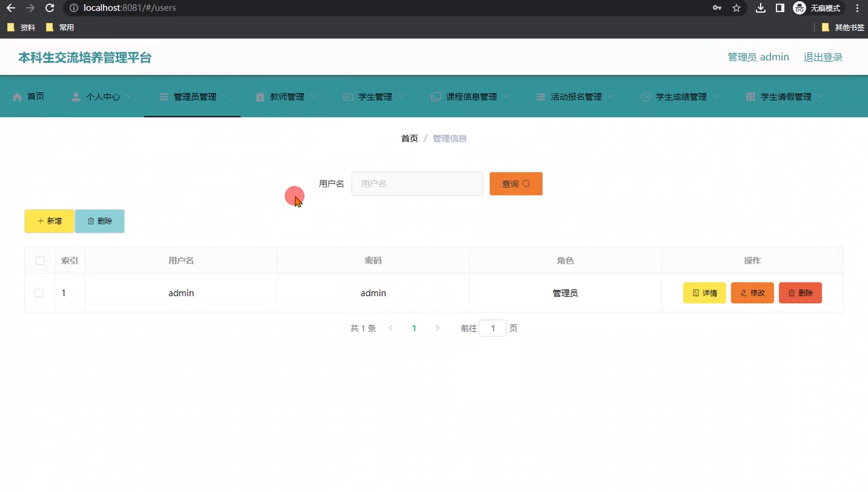Expand 学生成绩管理 dropdown chevron
This screenshot has height=492, width=868.
pos(715,96)
